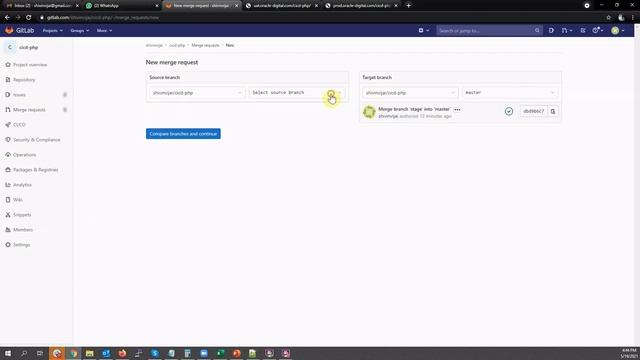
Task: Open the "Merge branch 'stage' into 'master'" commit
Action: (x=414, y=109)
